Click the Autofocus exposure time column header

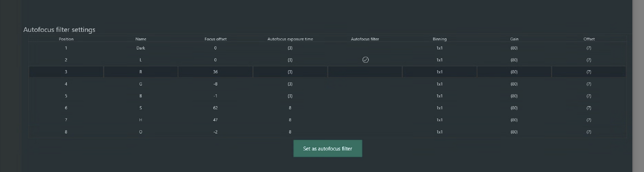[x=290, y=39]
